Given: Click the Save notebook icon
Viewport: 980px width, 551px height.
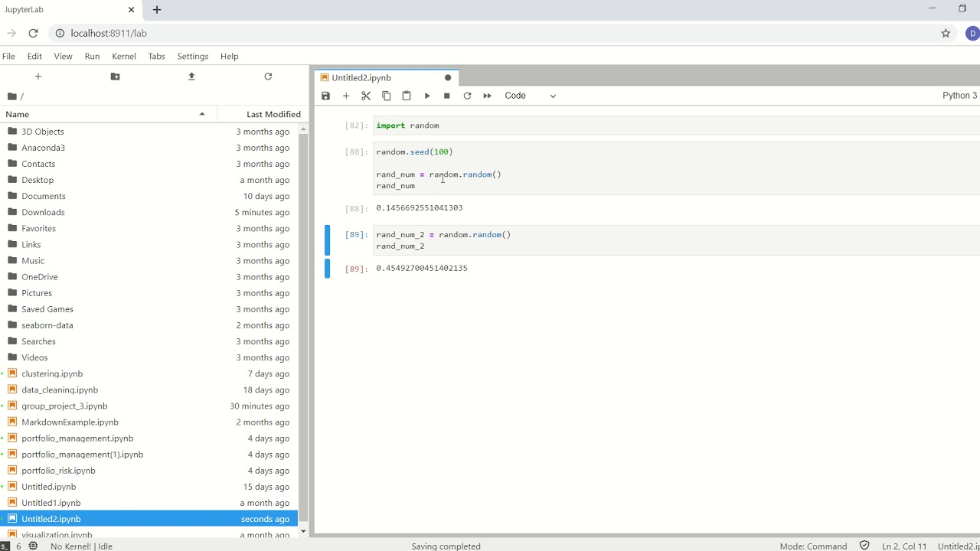Looking at the screenshot, I should [325, 96].
